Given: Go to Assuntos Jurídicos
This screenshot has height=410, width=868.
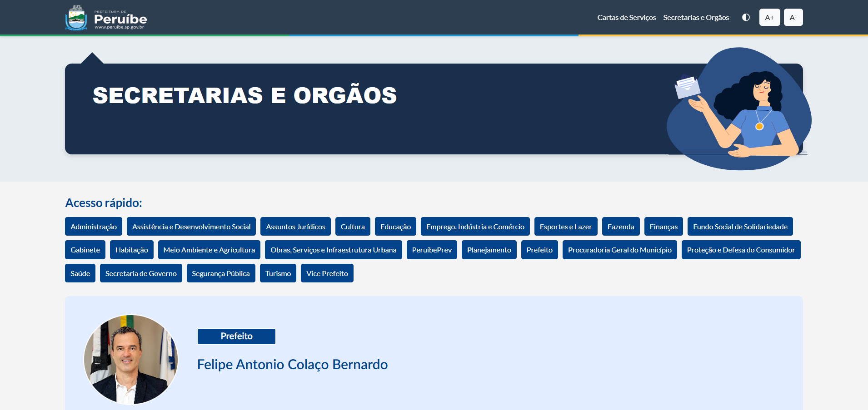Looking at the screenshot, I should (295, 227).
